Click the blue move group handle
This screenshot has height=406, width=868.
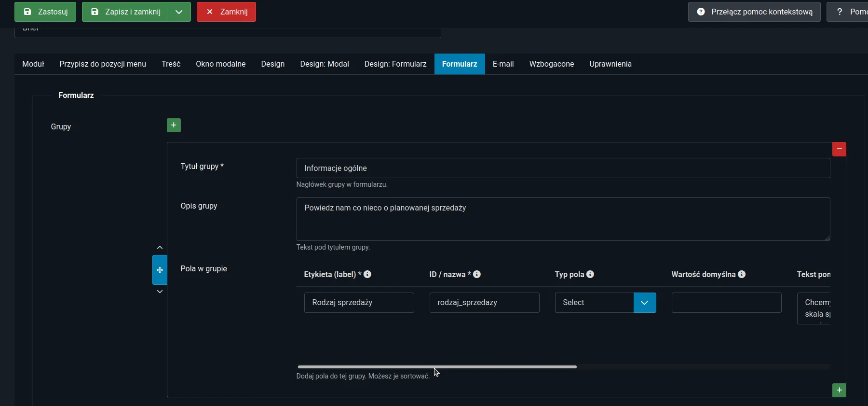(x=160, y=270)
